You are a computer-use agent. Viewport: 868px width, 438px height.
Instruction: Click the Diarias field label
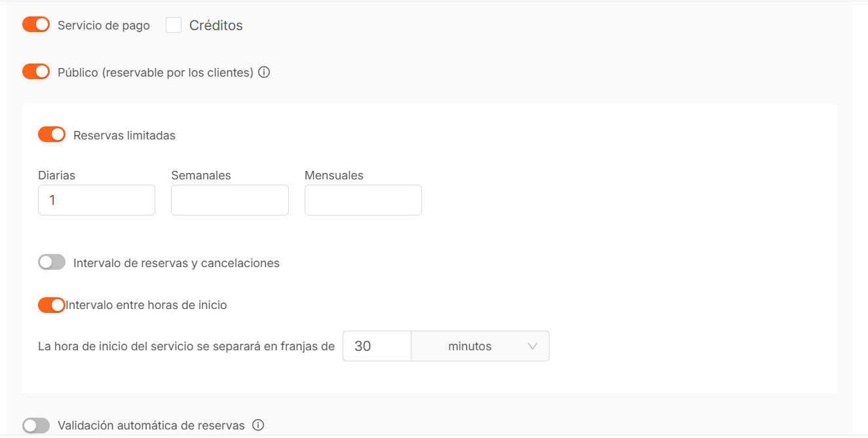(x=57, y=175)
